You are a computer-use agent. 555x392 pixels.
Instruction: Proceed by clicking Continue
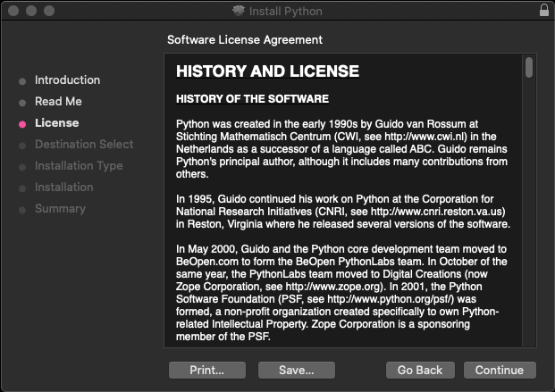point(500,370)
